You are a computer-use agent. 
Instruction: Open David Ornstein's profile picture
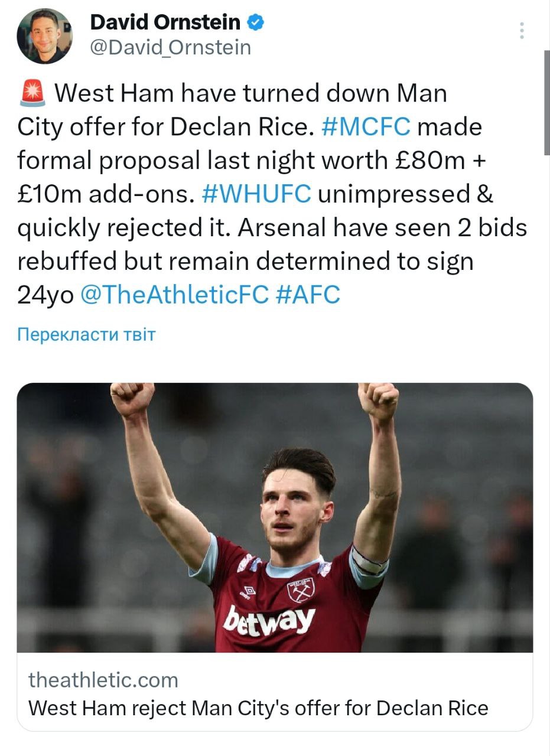[x=44, y=36]
